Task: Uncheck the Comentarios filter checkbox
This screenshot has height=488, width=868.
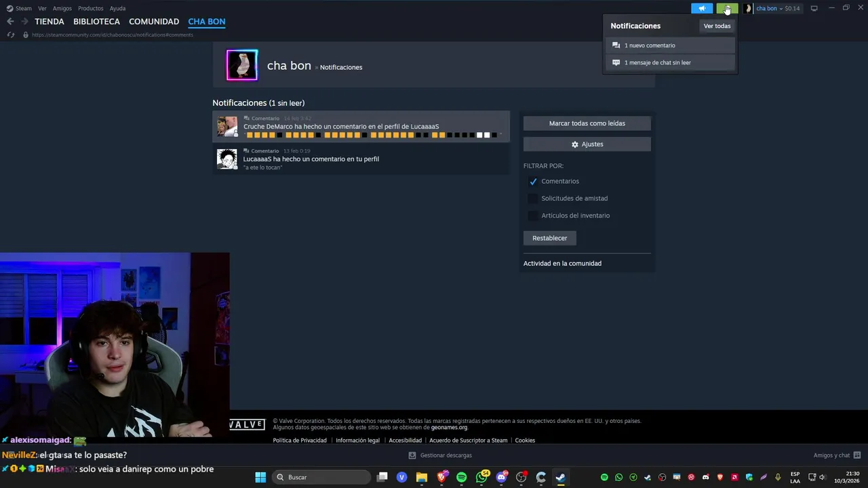Action: (533, 182)
